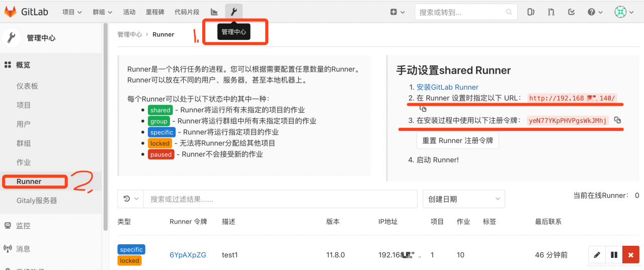This screenshot has width=644, height=270.
Task: Click the locked badge on test1 row
Action: tap(129, 261)
